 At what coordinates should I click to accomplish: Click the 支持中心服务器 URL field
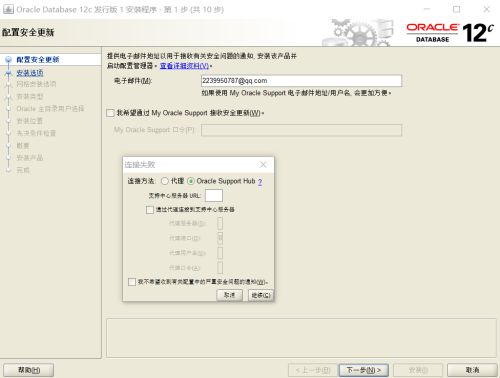click(x=214, y=195)
